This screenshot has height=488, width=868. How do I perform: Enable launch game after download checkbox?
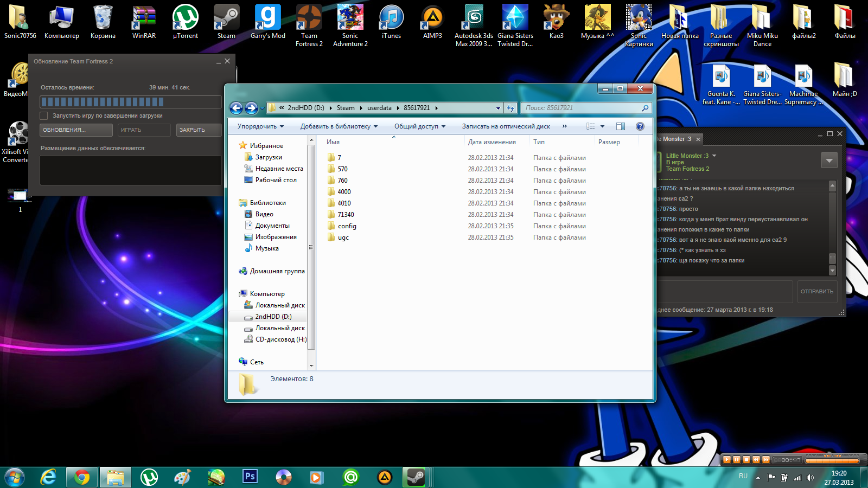(44, 115)
